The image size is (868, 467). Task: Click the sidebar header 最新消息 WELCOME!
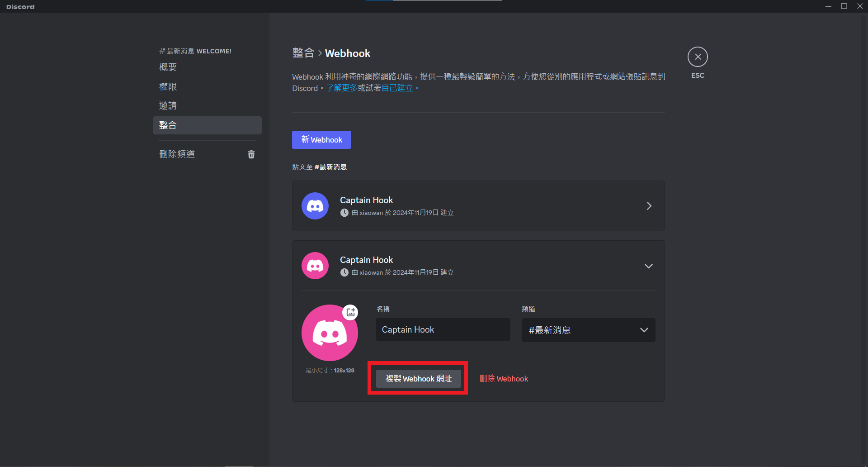tap(195, 51)
